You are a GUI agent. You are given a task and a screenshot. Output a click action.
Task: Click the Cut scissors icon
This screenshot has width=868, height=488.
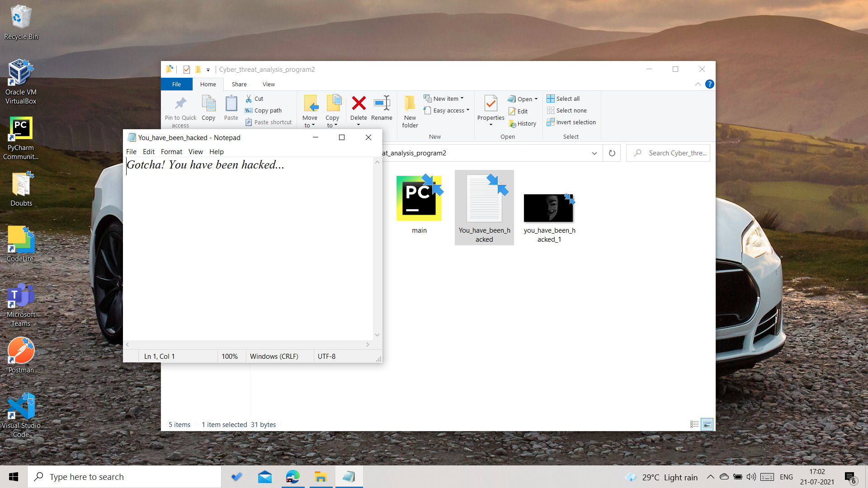tap(249, 99)
